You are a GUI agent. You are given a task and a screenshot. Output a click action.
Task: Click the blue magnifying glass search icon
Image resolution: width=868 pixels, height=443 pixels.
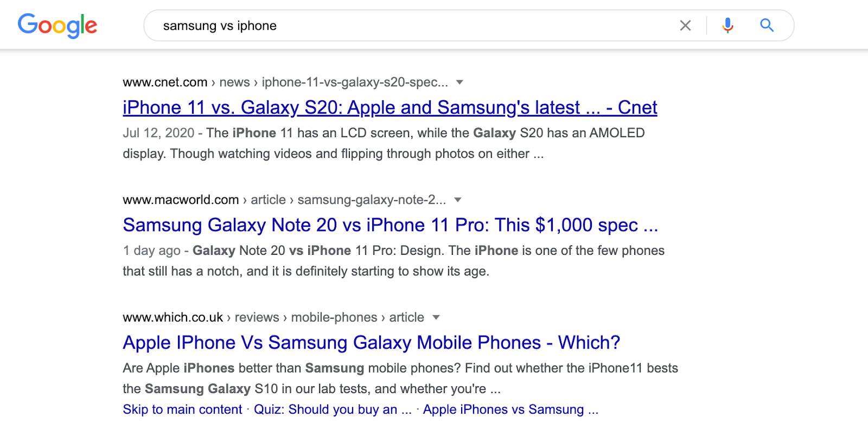pyautogui.click(x=767, y=25)
